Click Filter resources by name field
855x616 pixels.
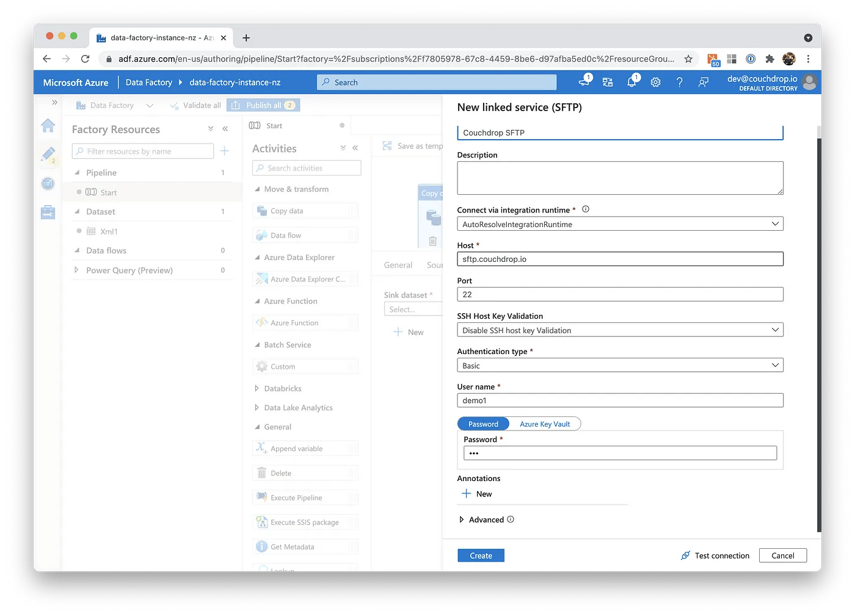143,151
